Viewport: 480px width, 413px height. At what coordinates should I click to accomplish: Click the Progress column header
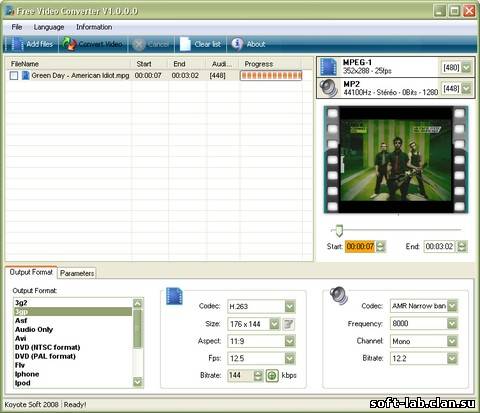pyautogui.click(x=271, y=64)
